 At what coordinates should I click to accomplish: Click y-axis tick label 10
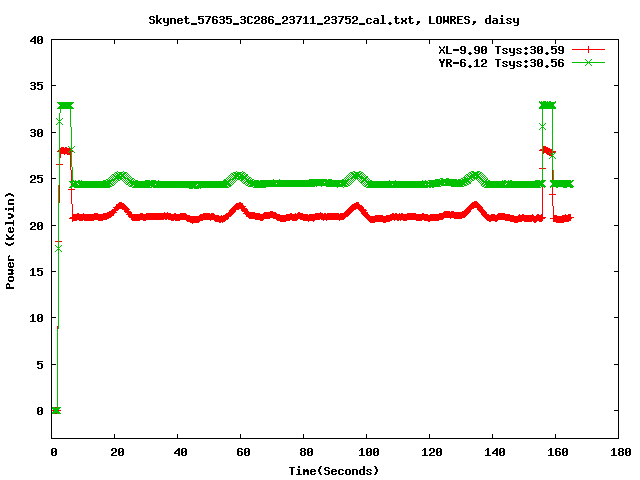point(36,318)
